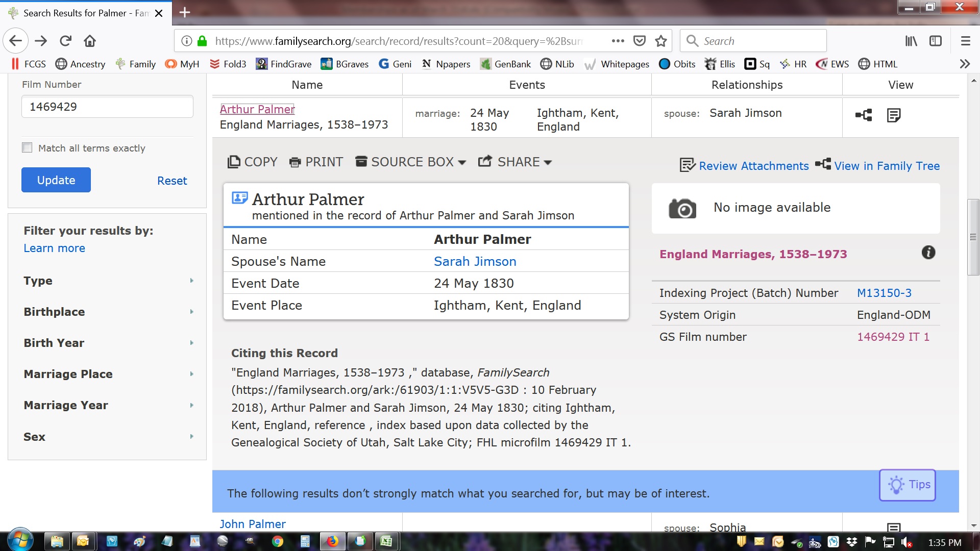Open the FindGrave bookmark
The height and width of the screenshot is (551, 980).
click(x=283, y=64)
